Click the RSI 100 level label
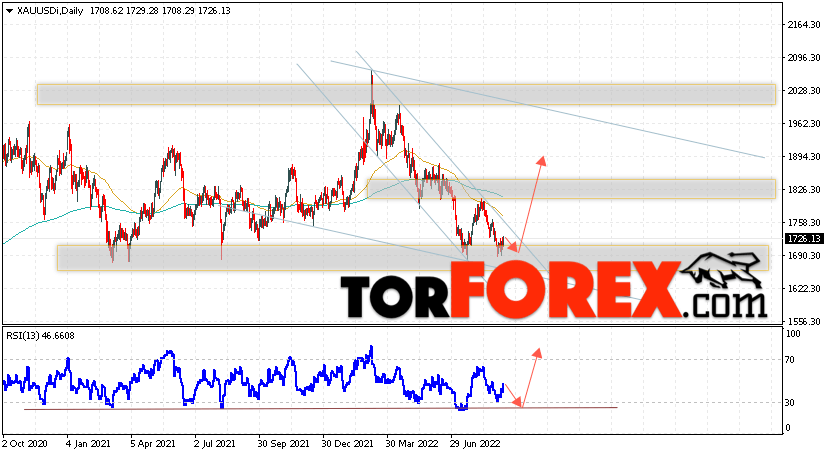This screenshot has height=455, width=828. (793, 334)
